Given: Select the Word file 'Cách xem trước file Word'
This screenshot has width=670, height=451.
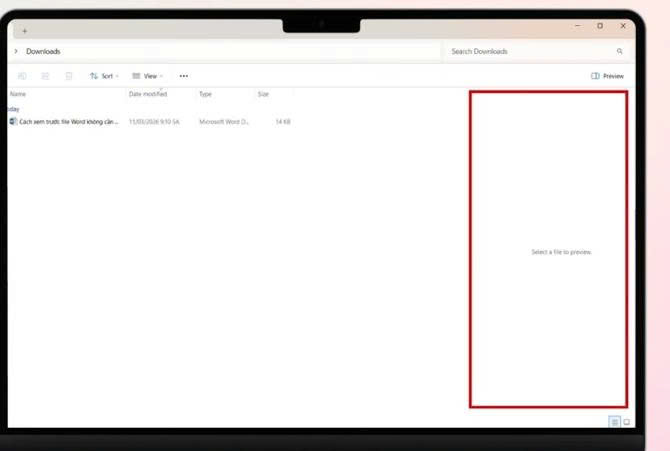Looking at the screenshot, I should pos(69,122).
